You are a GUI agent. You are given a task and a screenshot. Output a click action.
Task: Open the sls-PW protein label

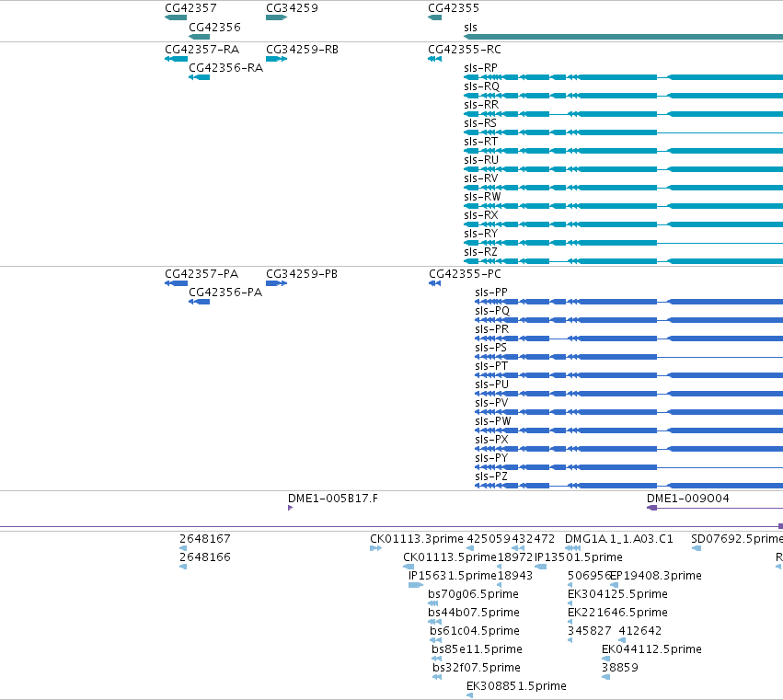tap(493, 421)
